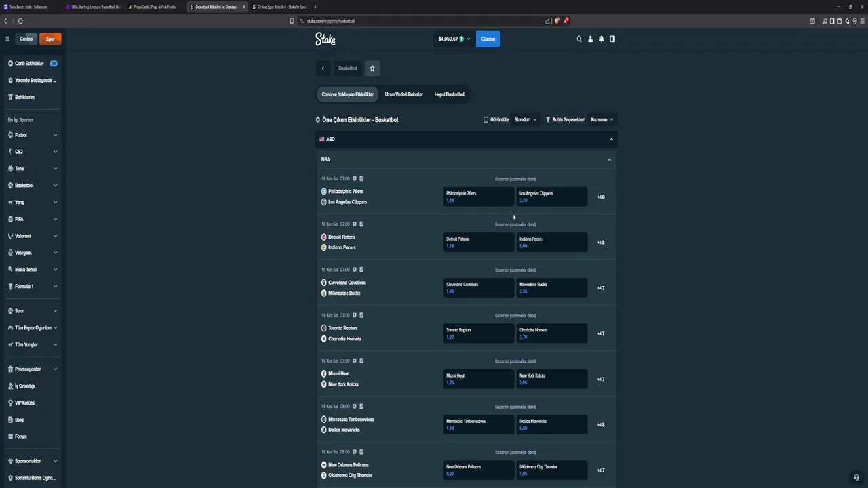Go back with the arrow beside Basketbol

pyautogui.click(x=323, y=68)
